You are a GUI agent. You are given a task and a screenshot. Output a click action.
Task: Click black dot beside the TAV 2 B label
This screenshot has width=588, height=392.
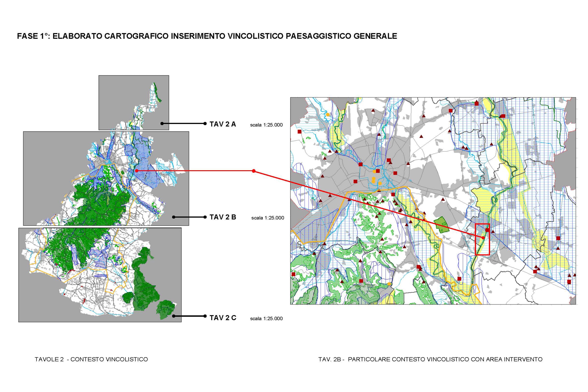point(205,217)
